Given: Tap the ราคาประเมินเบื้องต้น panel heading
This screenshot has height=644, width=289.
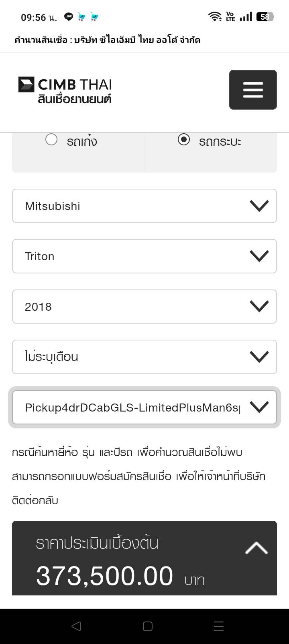Looking at the screenshot, I should 97,543.
